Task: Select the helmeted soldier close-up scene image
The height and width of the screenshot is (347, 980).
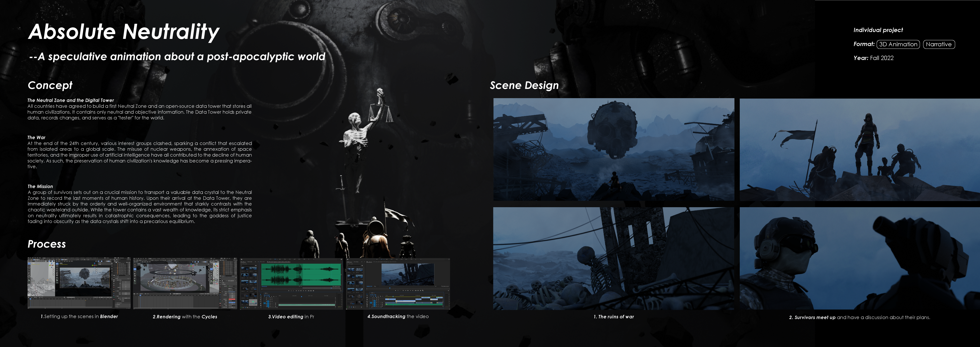Action: tap(859, 258)
